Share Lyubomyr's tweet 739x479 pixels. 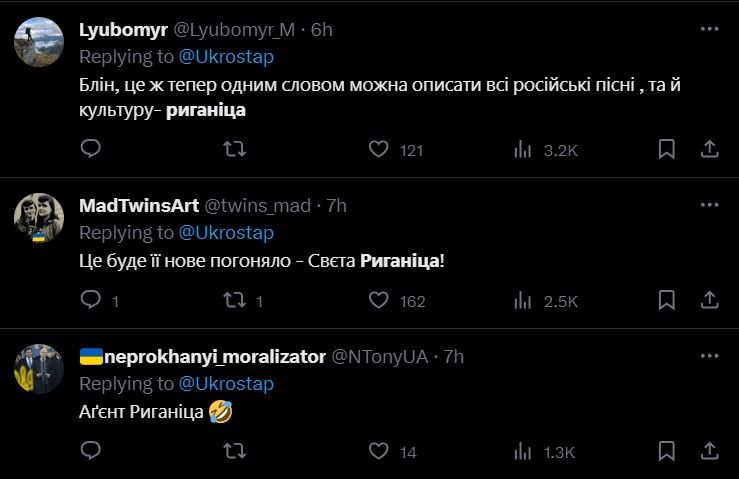coord(709,149)
